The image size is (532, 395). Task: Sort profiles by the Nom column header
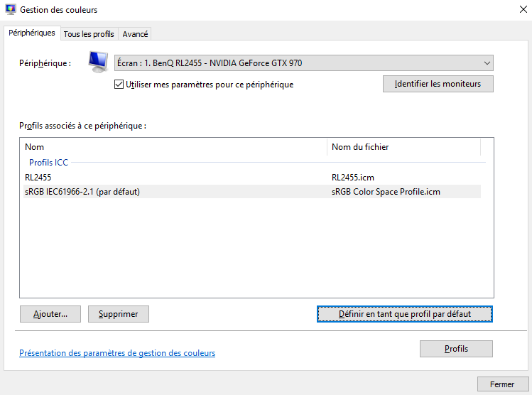[x=174, y=147]
